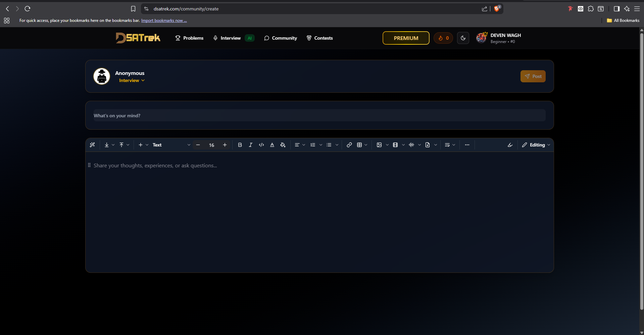Click the share page icon in address bar
The width and height of the screenshot is (644, 335).
click(x=485, y=9)
